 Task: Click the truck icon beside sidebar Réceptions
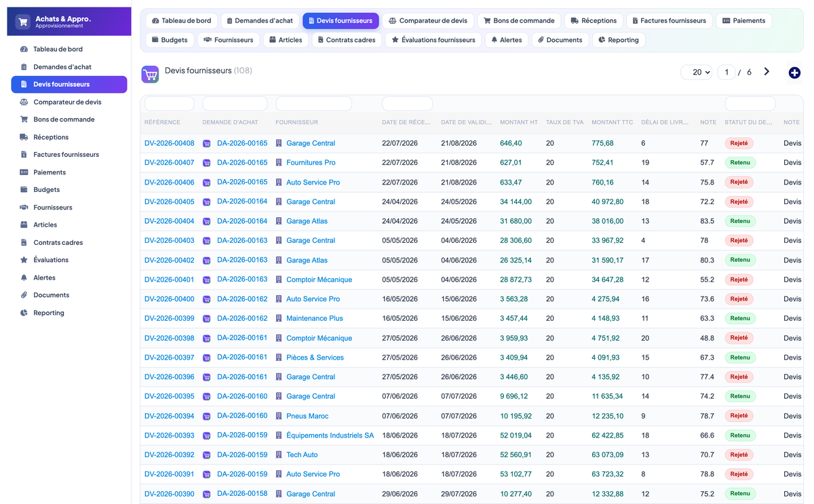point(24,137)
